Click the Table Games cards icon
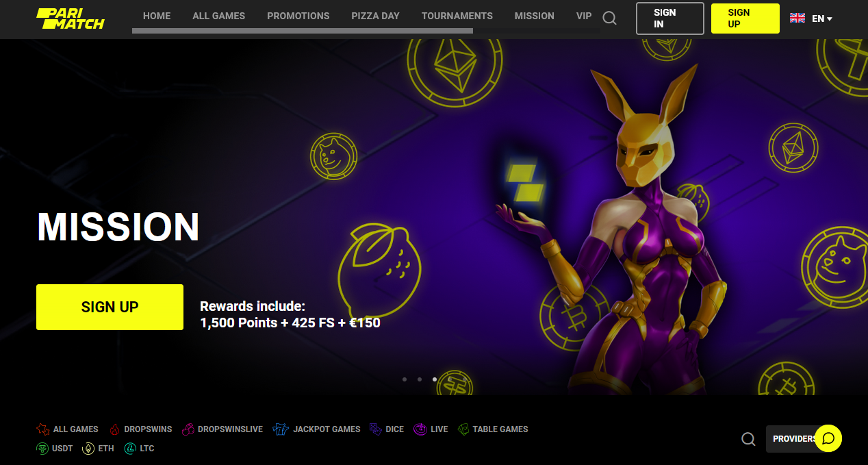 (463, 429)
